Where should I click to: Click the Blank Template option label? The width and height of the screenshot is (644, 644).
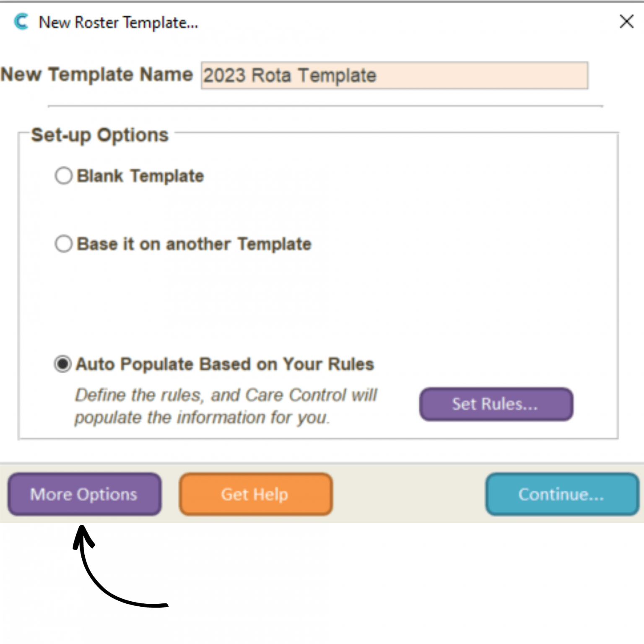click(x=140, y=176)
